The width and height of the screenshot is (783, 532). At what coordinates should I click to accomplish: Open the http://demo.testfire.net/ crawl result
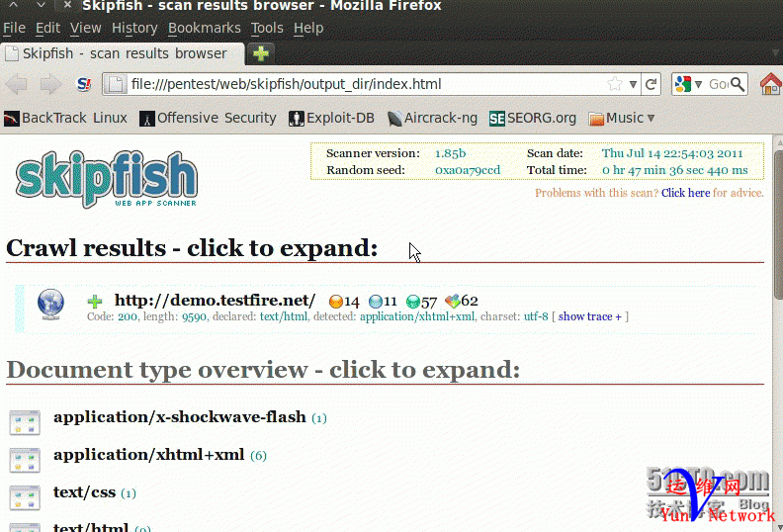pos(215,300)
